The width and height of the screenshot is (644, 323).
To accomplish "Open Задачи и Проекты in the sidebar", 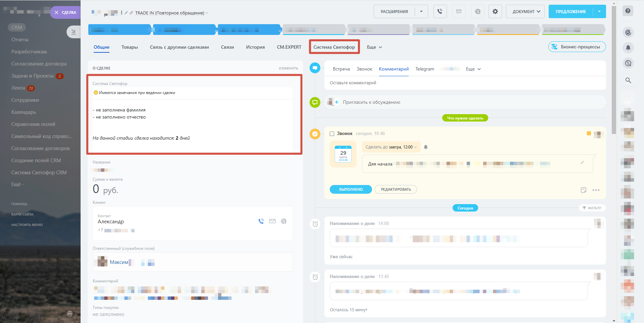I will point(33,76).
